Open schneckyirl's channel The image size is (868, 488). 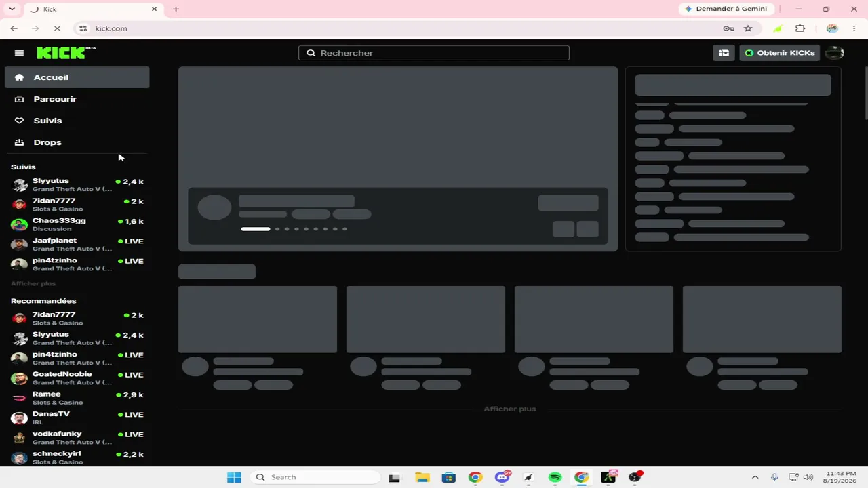[77, 457]
